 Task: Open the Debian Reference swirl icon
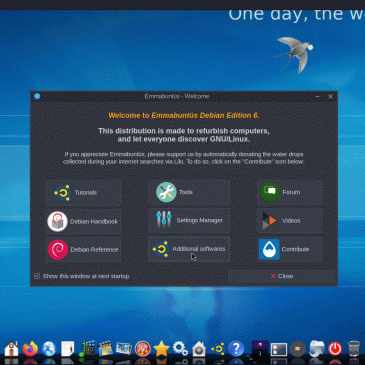pyautogui.click(x=58, y=249)
